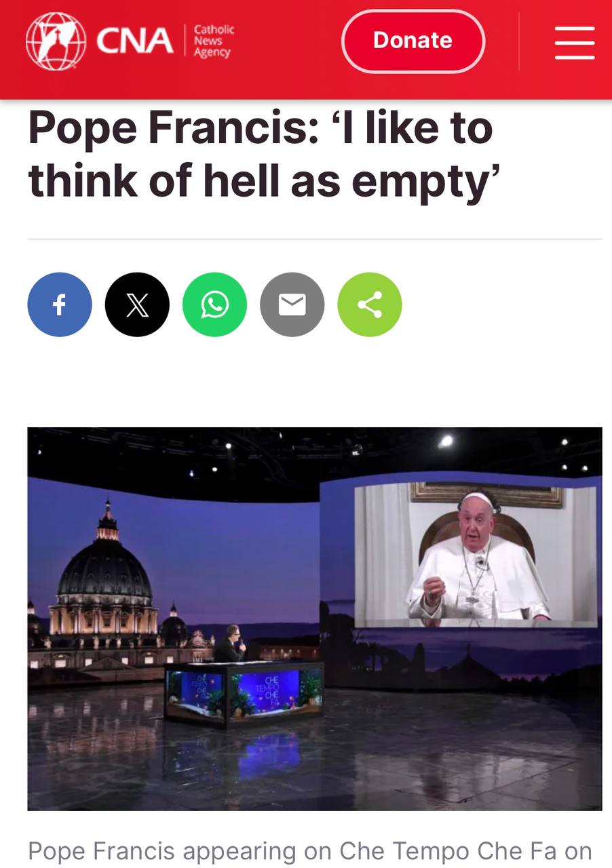
Task: Click the photo caption about Che Tempo Che Fa
Action: (x=310, y=850)
